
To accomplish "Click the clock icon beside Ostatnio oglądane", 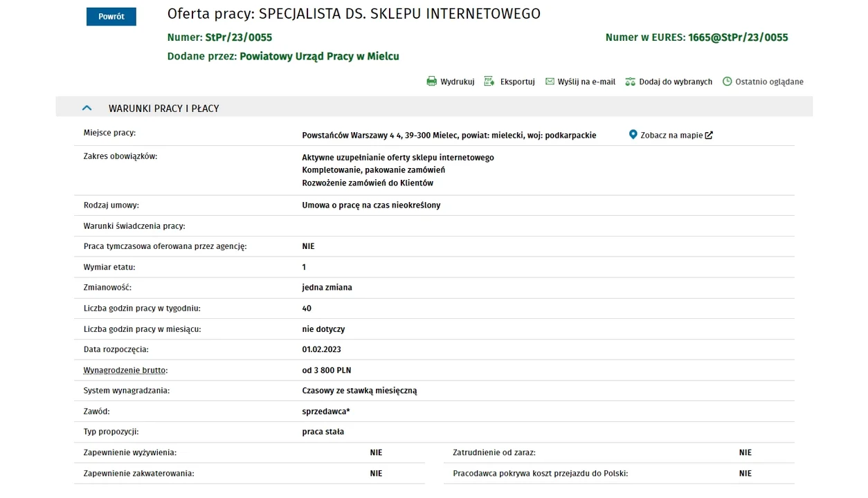I will (727, 82).
